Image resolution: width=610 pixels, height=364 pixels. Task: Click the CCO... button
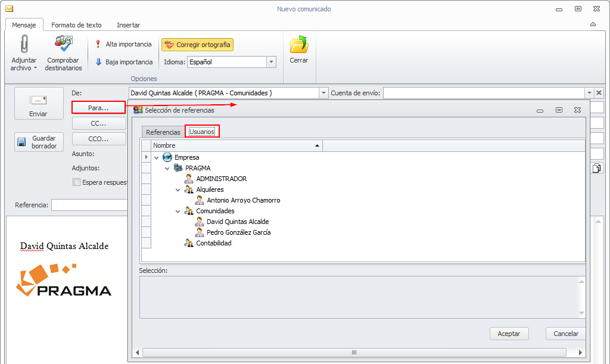click(x=99, y=139)
